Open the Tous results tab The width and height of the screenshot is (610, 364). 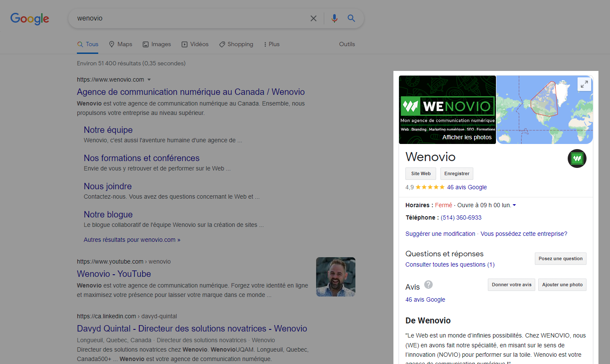tap(88, 44)
